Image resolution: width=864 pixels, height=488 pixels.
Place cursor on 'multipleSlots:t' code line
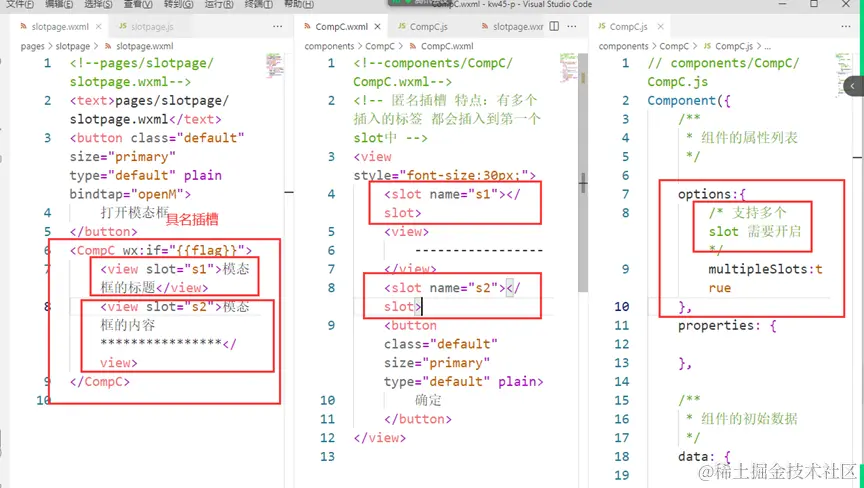765,269
